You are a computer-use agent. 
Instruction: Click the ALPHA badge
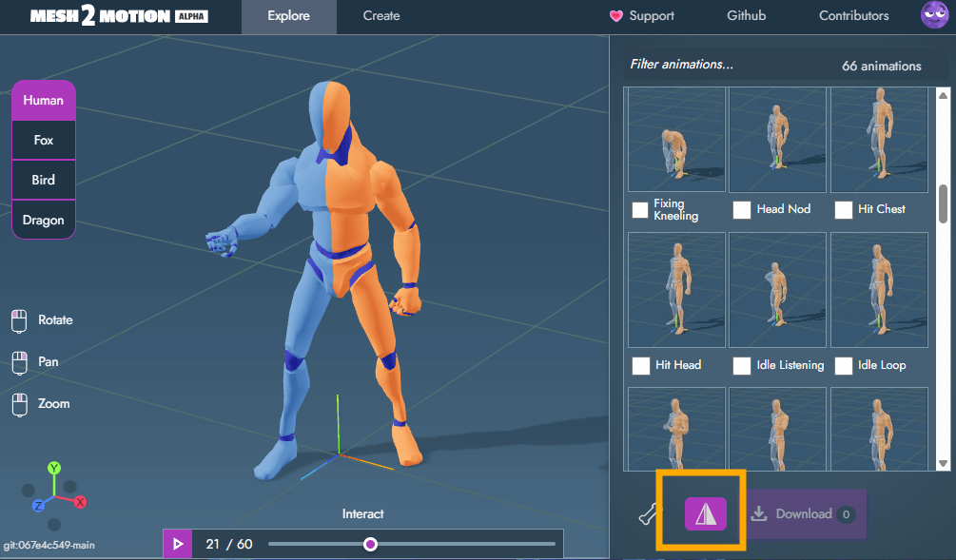pos(191,16)
